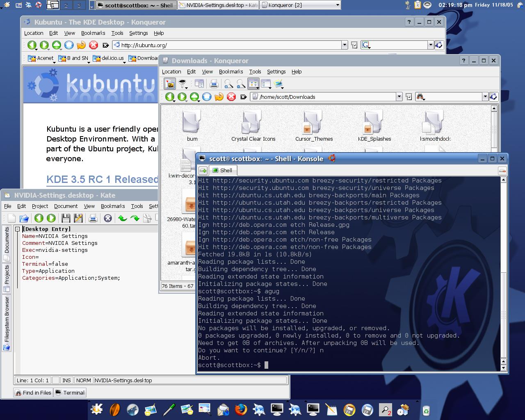Open Tools menu in Kubuntu Konqueror
525x420 pixels.
click(117, 33)
